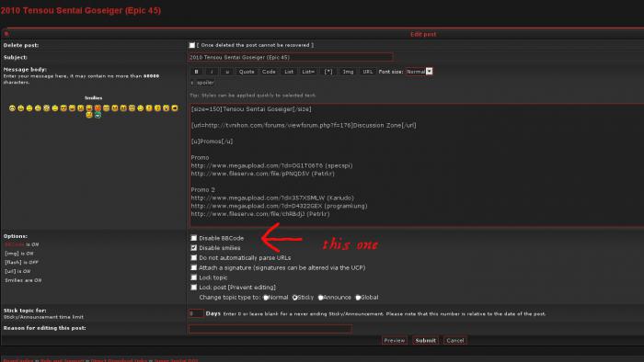This screenshot has width=644, height=362.
Task: Click the 'Smilies are ON' status text
Action: click(23, 280)
